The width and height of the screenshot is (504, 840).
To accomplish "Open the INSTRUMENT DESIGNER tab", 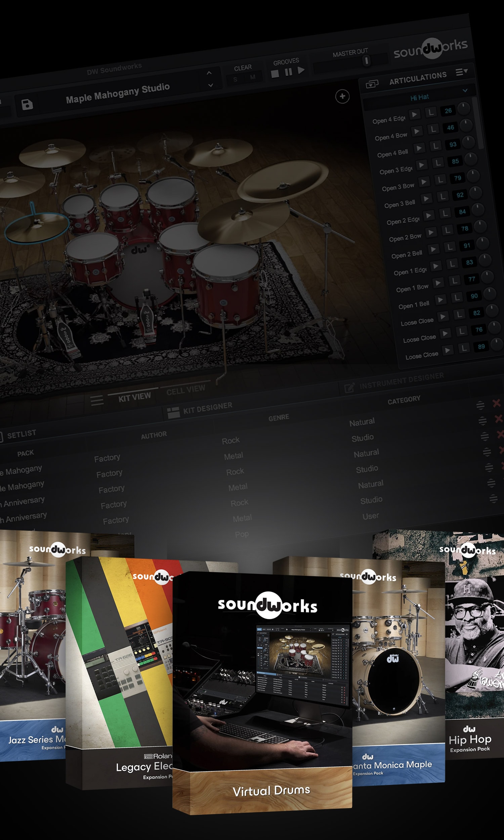I will [402, 381].
